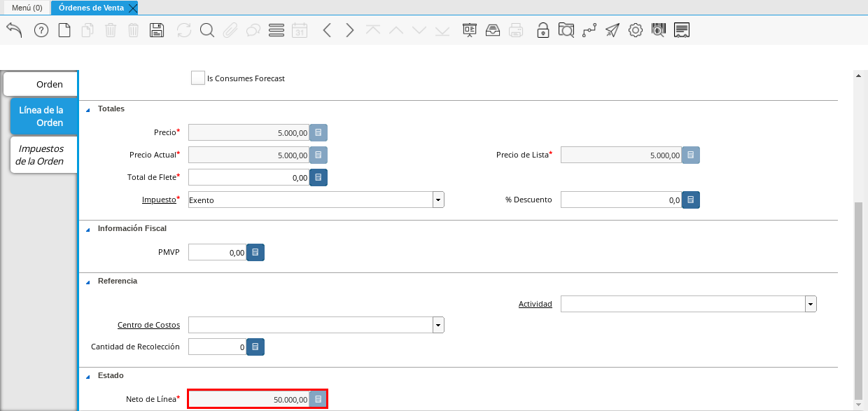Open calculator for Total de Flete field
Screen dimensions: 868x411
[318, 178]
